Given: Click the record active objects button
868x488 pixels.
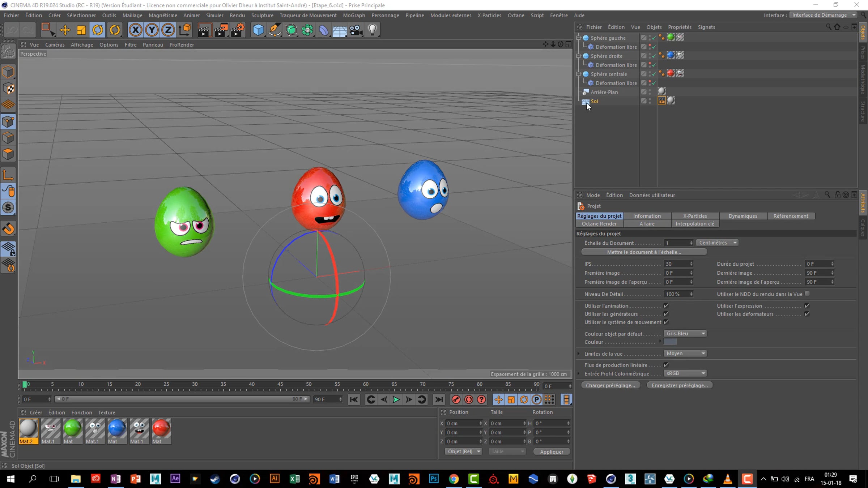Looking at the screenshot, I should 456,399.
